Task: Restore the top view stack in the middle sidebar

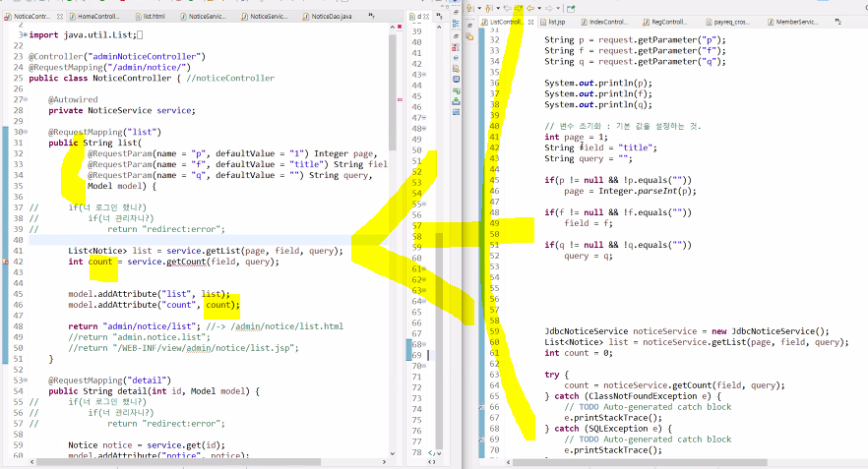Action: pos(457,12)
